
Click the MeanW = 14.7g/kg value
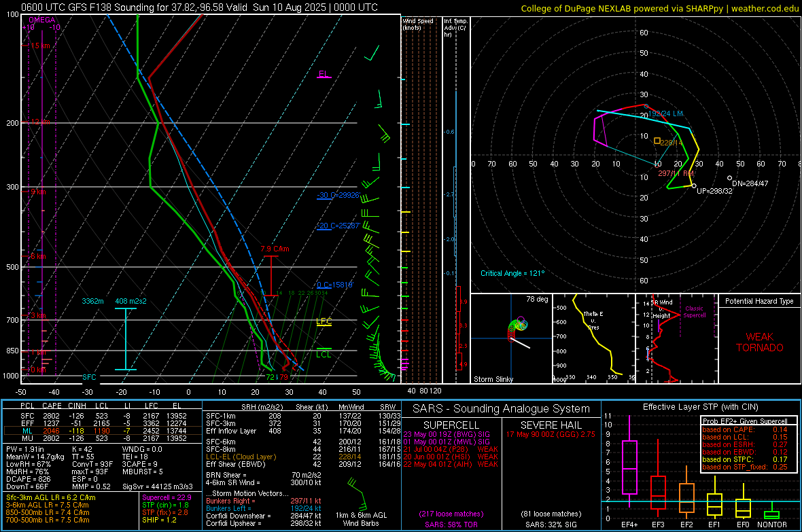pyautogui.click(x=35, y=457)
